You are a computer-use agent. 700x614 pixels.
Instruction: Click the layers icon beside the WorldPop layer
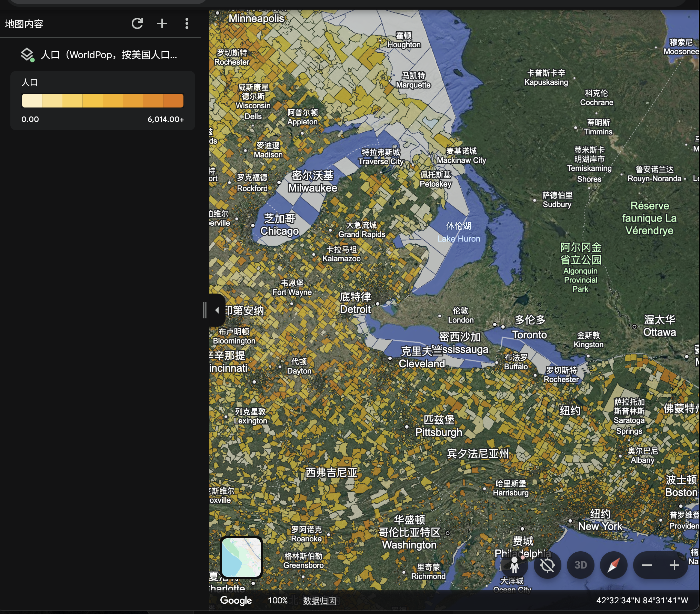[27, 54]
